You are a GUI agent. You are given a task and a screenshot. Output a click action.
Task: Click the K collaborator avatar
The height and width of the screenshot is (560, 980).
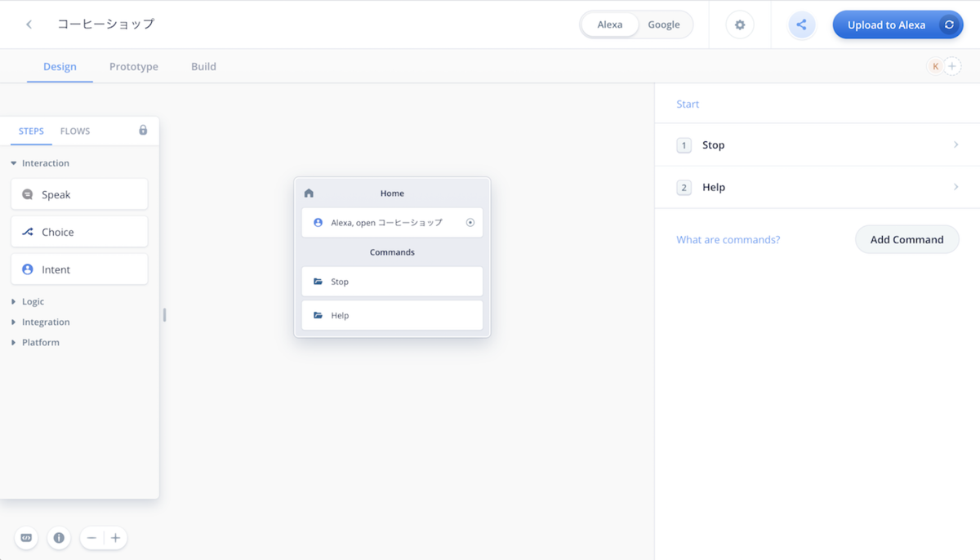935,66
